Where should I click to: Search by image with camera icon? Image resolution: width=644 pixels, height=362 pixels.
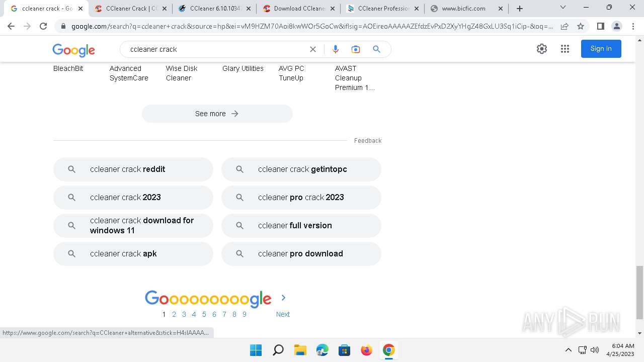coord(356,49)
